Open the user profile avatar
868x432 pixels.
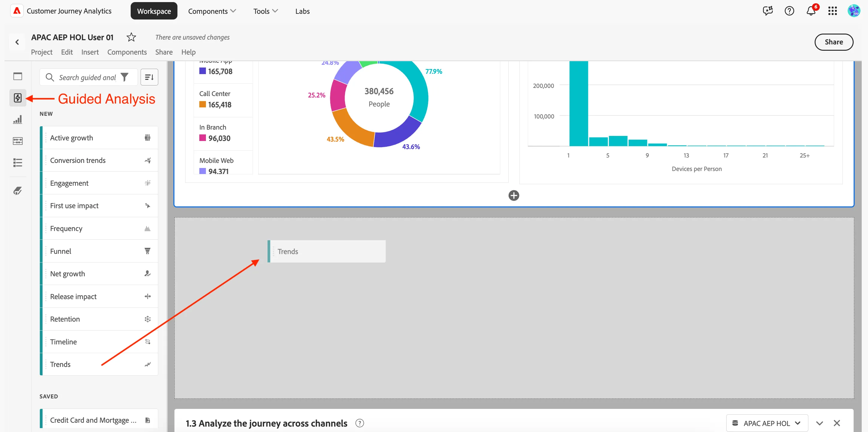[854, 11]
